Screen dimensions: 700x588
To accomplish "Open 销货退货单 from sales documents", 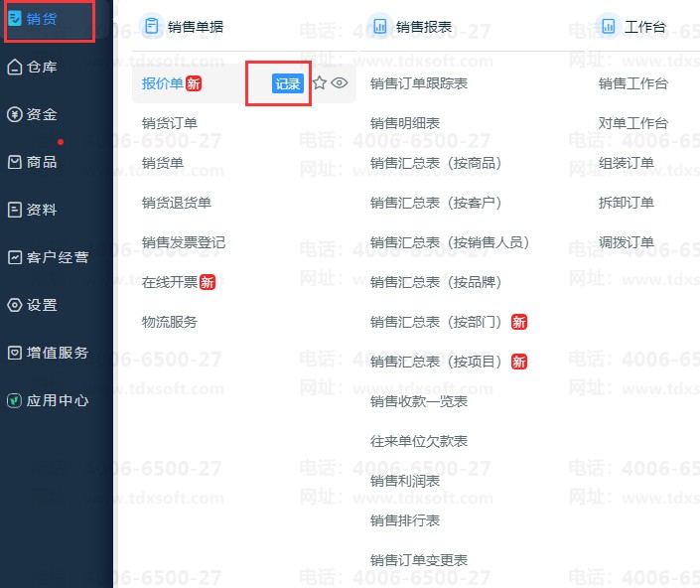I will tap(177, 203).
